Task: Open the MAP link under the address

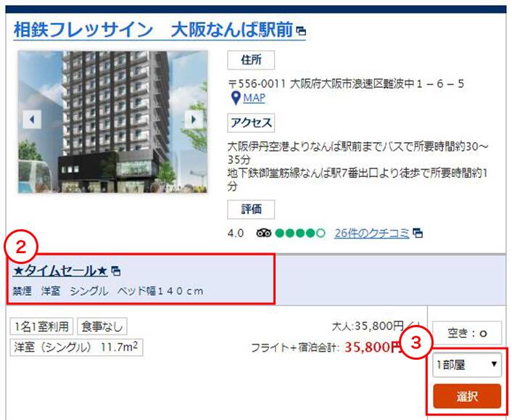Action: pos(254,98)
